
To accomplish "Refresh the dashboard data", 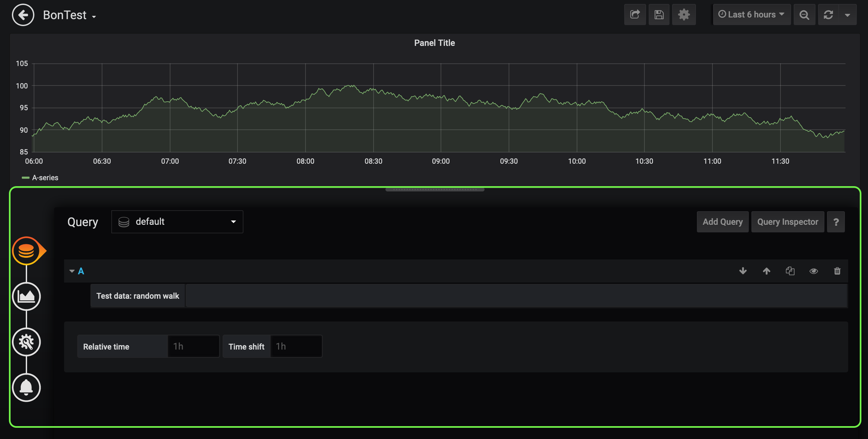I will [x=829, y=15].
